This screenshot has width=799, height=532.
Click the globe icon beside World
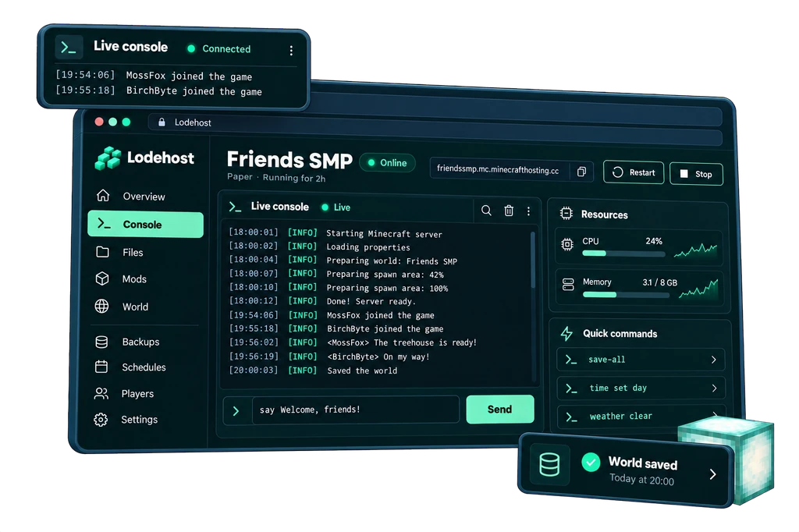point(102,307)
